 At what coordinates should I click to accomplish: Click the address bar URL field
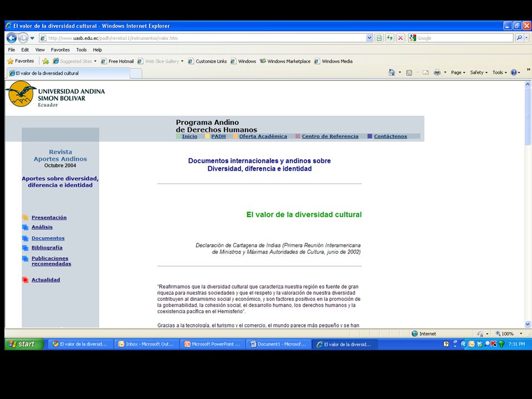pyautogui.click(x=203, y=38)
